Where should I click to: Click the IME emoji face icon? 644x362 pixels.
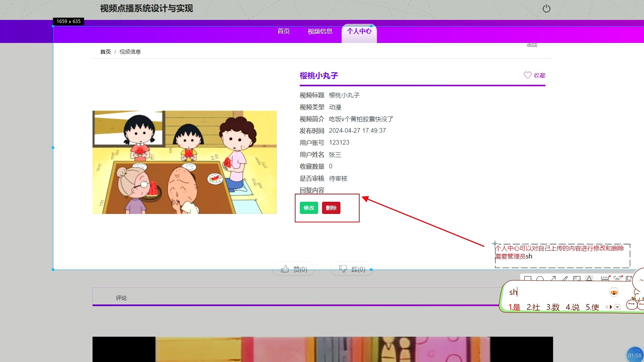coord(614,292)
